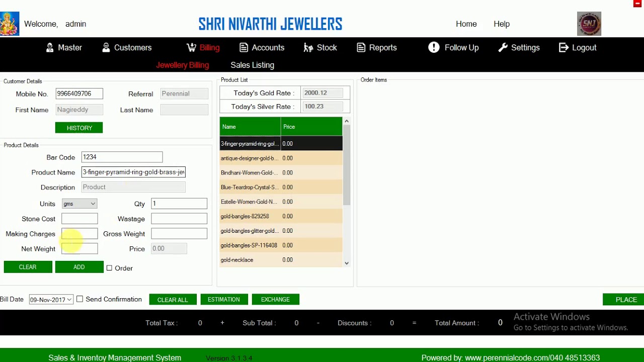Click the Last Name field
644x362 pixels.
(x=184, y=110)
